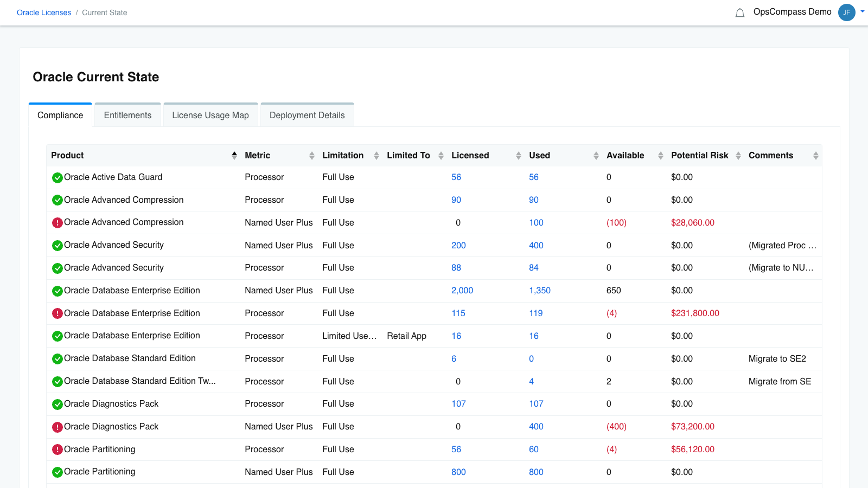
Task: Click the 119 used value link
Action: coord(535,313)
